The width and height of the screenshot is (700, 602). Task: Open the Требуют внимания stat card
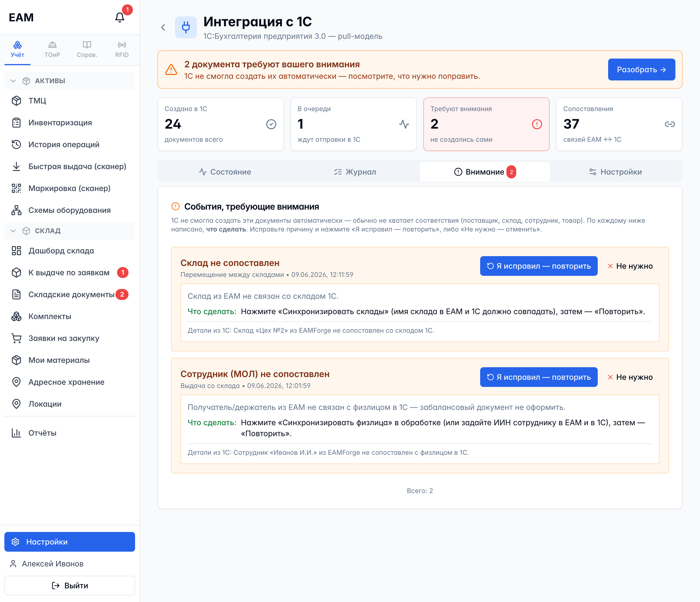pos(486,125)
